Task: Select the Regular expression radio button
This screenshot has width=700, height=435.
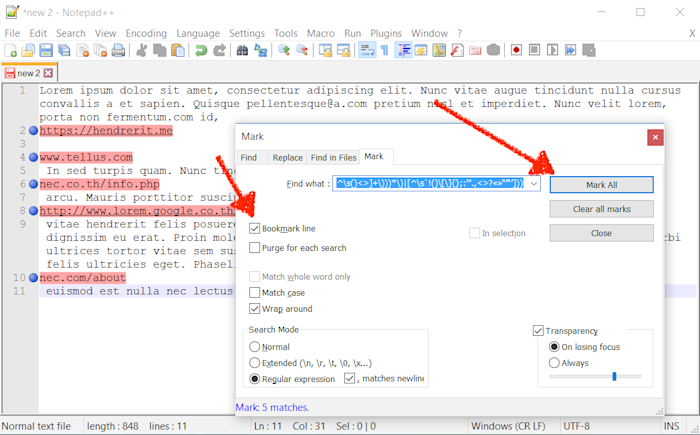Action: pyautogui.click(x=254, y=379)
